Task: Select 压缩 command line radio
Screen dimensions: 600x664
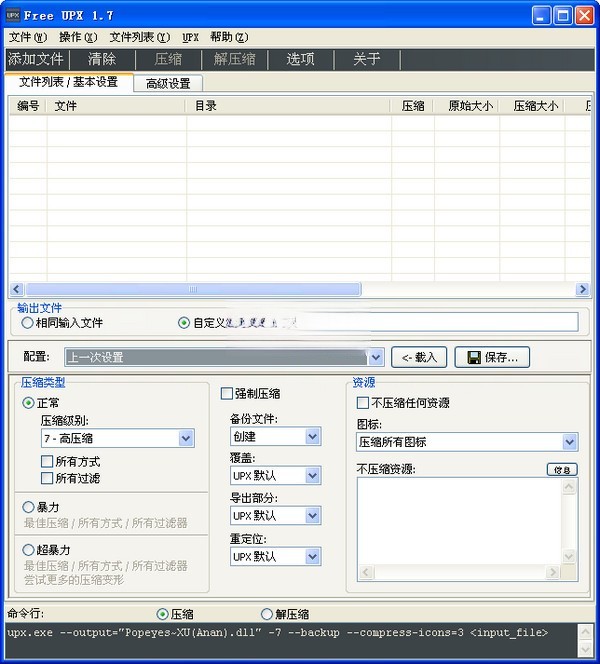Action: [x=175, y=614]
